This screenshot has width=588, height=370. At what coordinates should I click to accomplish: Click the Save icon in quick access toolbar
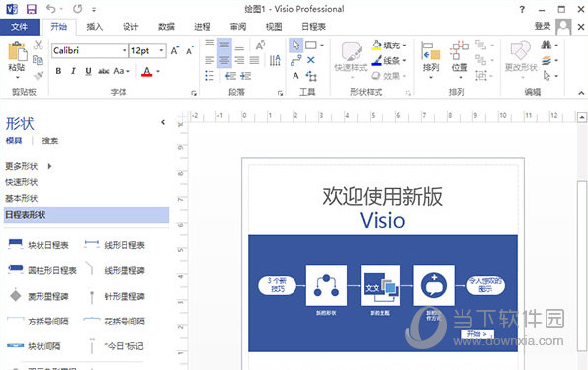point(31,9)
